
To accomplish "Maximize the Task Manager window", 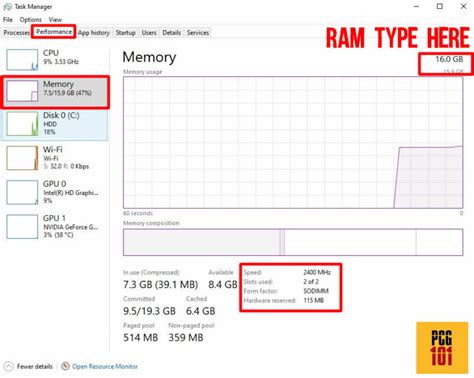I will pyautogui.click(x=440, y=6).
